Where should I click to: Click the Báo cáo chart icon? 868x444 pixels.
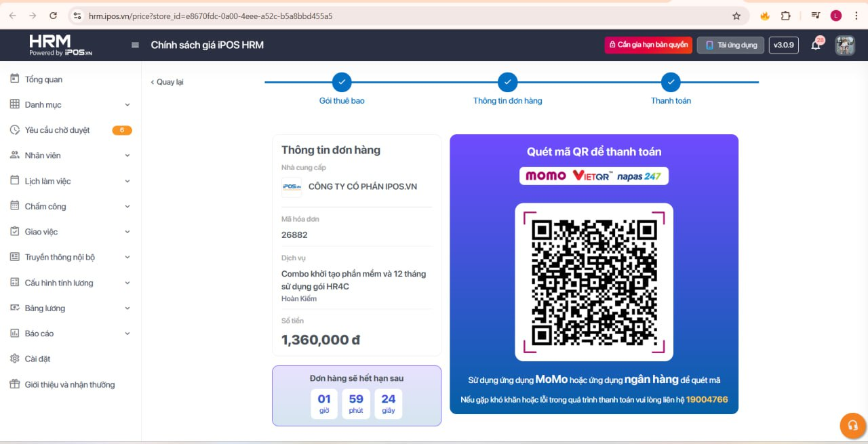[15, 334]
